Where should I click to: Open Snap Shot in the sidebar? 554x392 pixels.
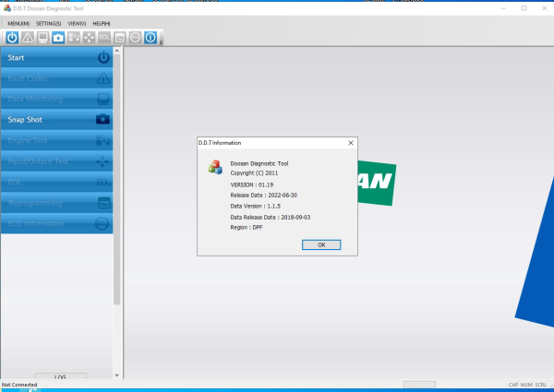pyautogui.click(x=57, y=120)
